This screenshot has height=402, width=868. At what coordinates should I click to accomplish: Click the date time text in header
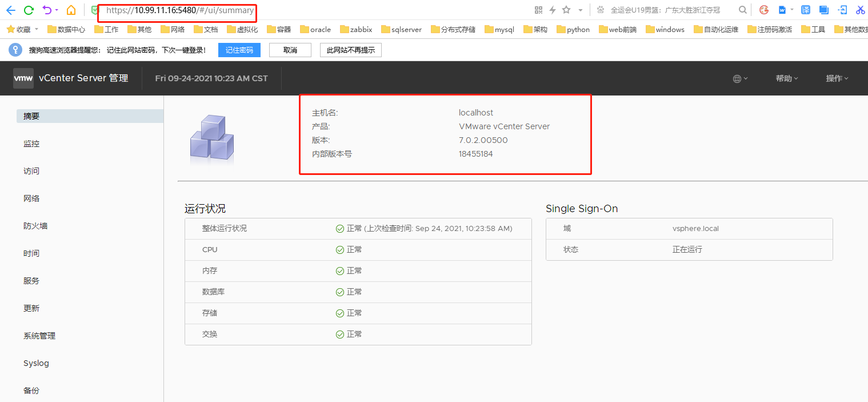click(211, 78)
